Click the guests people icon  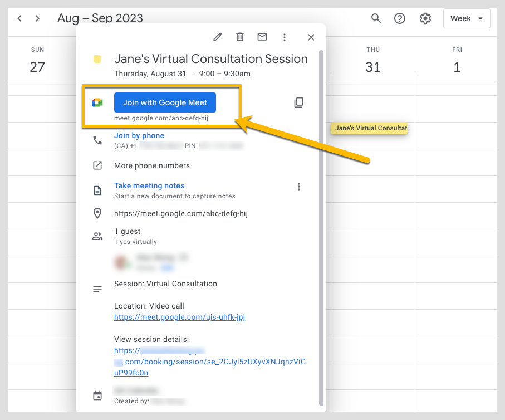[97, 237]
